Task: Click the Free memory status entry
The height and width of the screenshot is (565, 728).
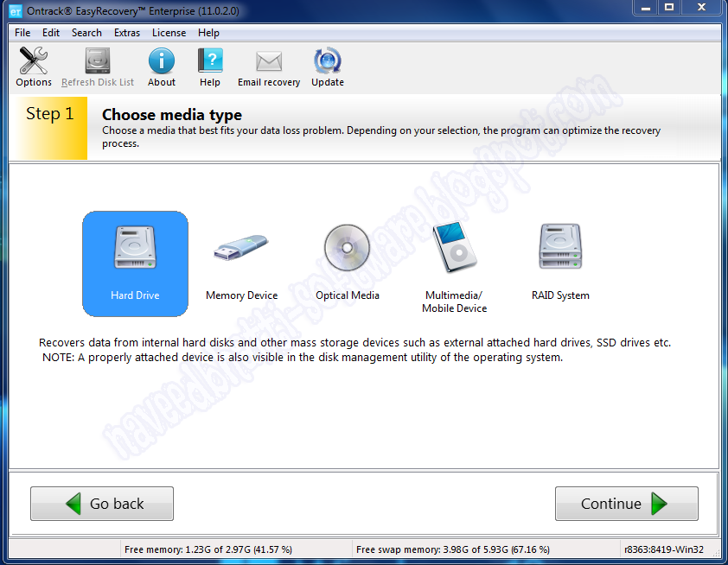Action: click(208, 549)
